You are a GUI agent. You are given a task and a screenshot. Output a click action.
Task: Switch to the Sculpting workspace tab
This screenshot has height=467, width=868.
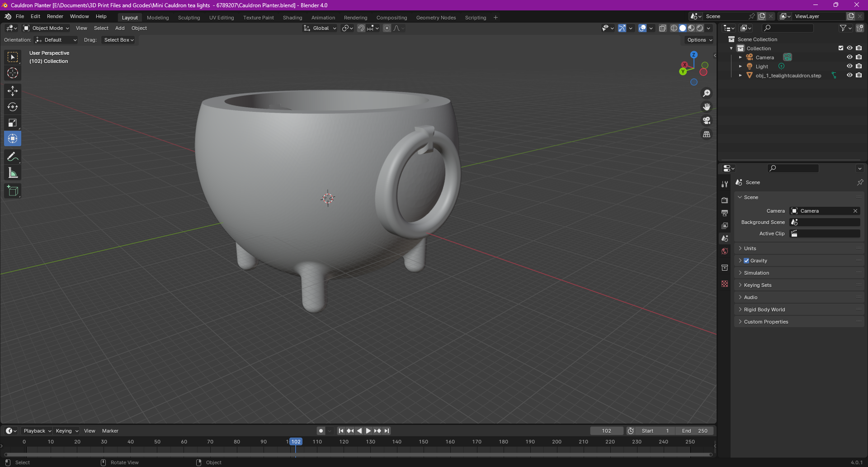(x=189, y=18)
